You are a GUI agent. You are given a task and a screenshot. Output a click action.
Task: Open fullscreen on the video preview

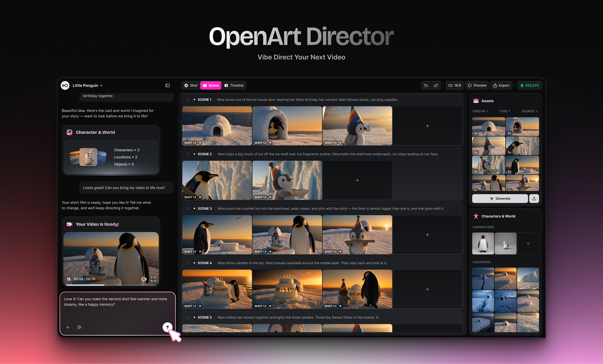click(153, 279)
